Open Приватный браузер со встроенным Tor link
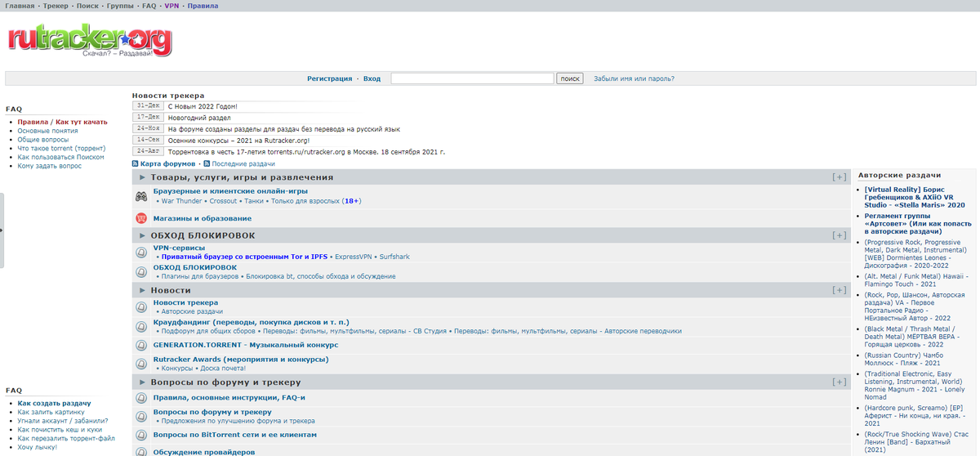980x456 pixels. (244, 257)
